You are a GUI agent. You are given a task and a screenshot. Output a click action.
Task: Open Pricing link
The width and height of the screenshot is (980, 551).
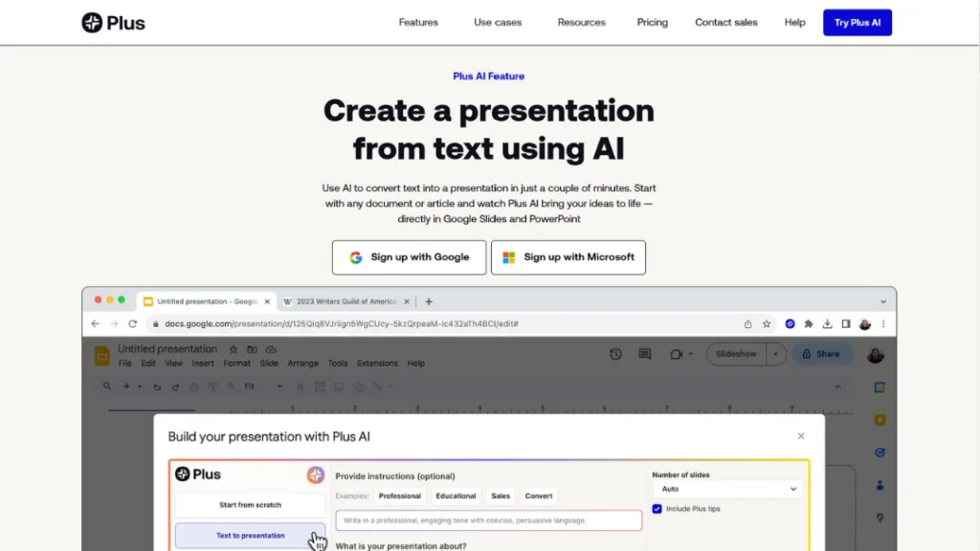tap(652, 23)
